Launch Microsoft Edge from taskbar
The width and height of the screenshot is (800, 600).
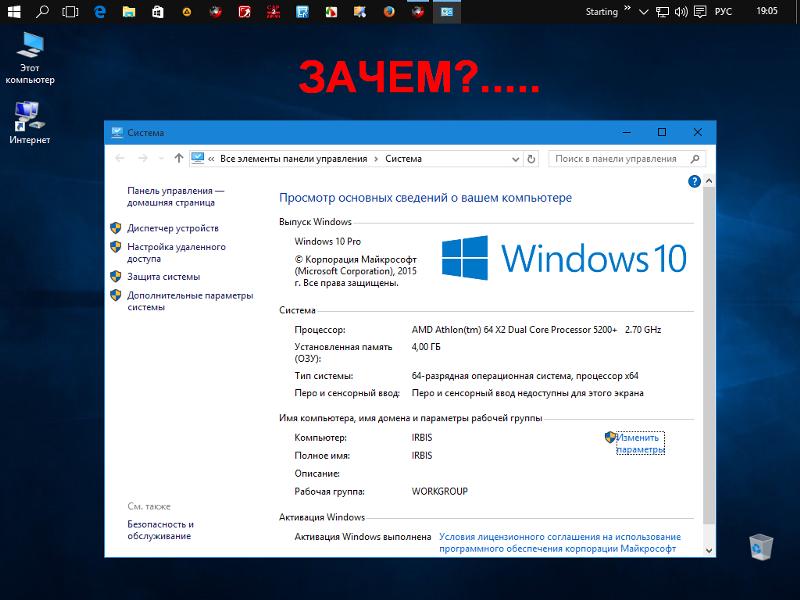[99, 11]
